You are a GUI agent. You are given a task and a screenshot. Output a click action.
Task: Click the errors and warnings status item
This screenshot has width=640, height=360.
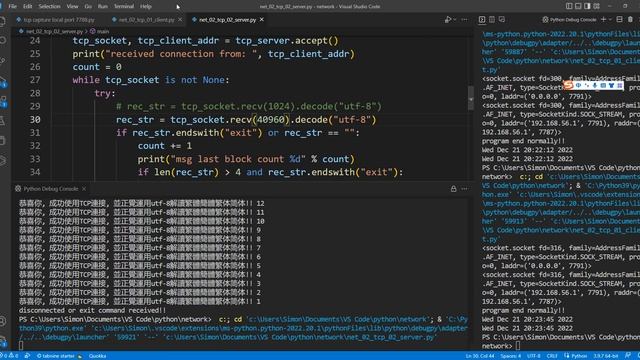9,356
